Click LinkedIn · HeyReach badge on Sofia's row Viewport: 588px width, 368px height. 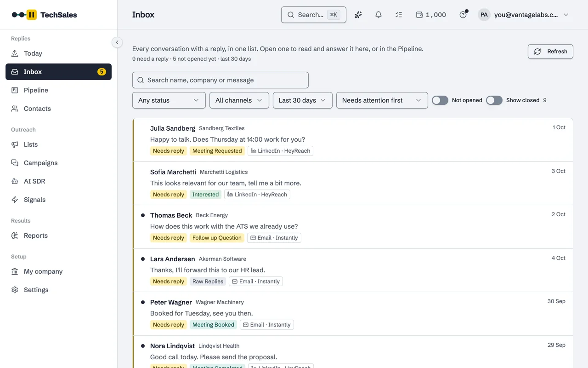[x=257, y=195]
